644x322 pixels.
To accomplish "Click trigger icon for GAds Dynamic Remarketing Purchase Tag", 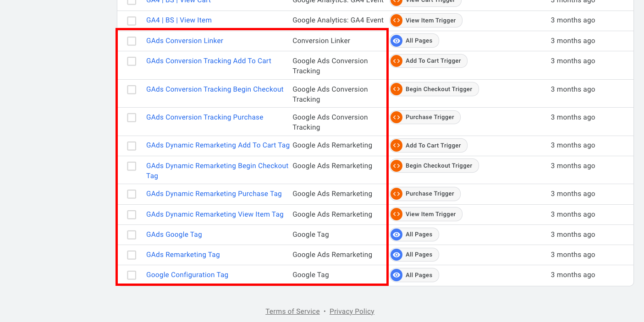I will pyautogui.click(x=396, y=194).
